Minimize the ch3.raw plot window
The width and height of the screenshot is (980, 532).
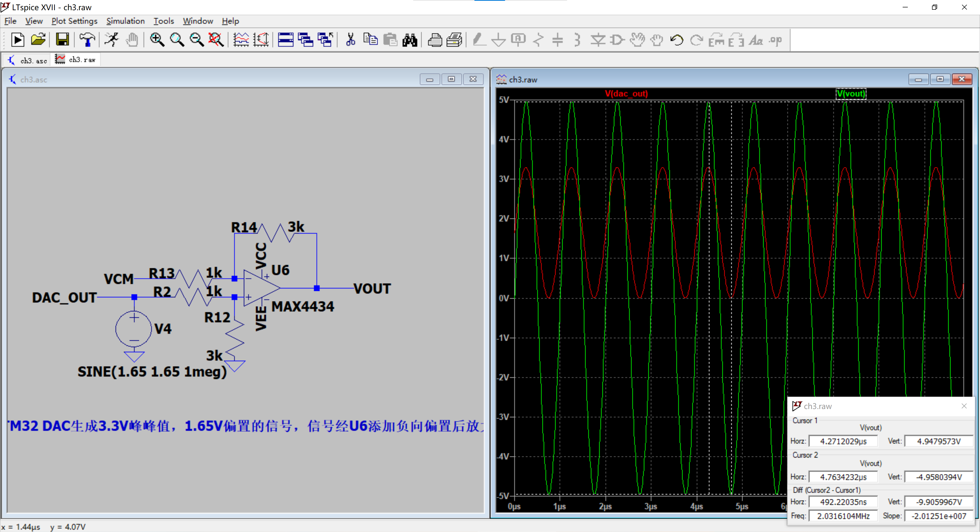coord(918,79)
